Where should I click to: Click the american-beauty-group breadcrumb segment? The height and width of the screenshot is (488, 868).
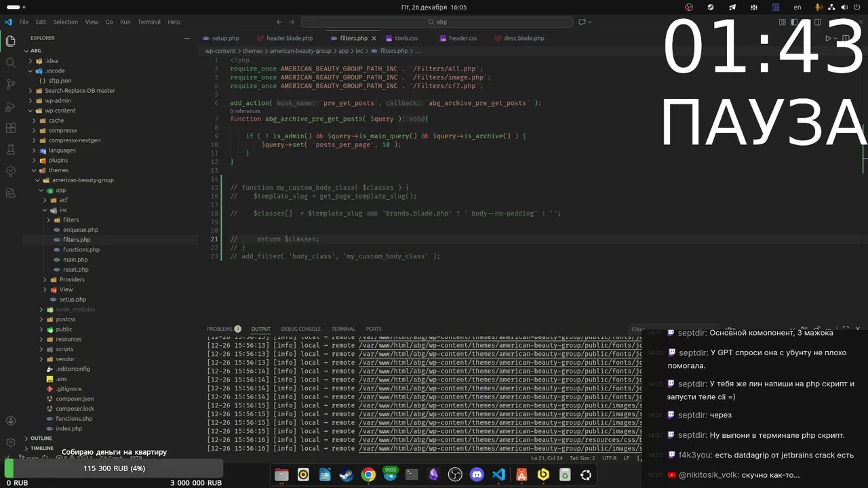click(300, 51)
